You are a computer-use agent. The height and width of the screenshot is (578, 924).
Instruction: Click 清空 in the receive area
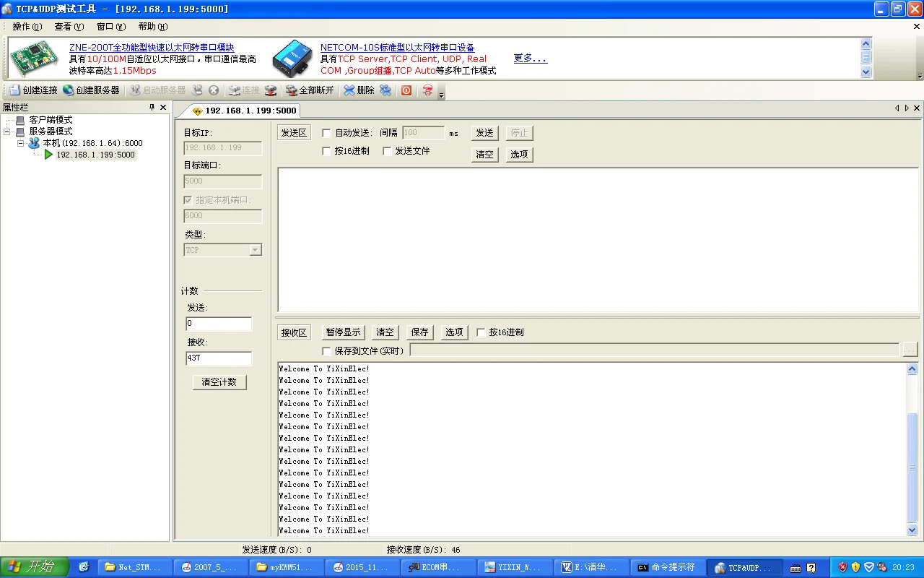point(385,332)
